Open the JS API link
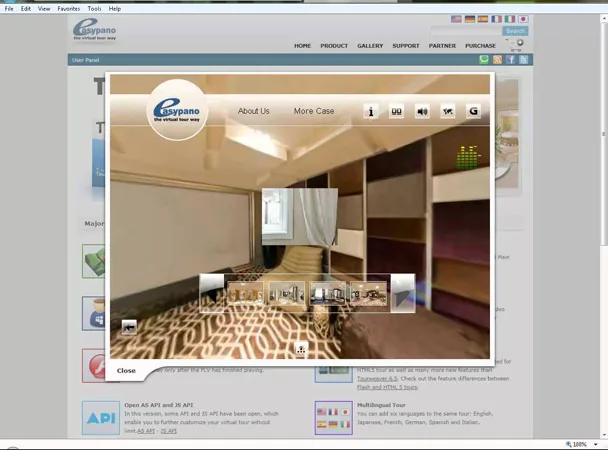 (x=169, y=431)
